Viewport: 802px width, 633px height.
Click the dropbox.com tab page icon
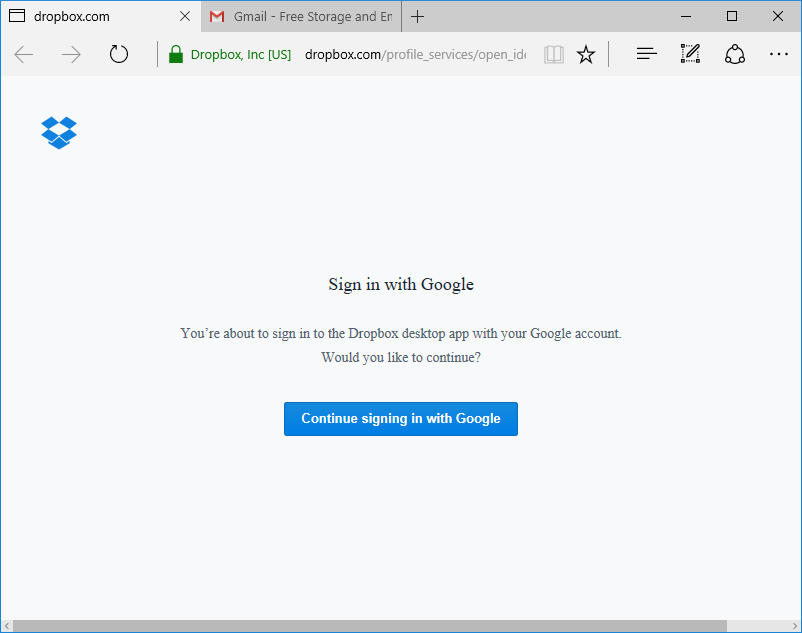(x=17, y=16)
